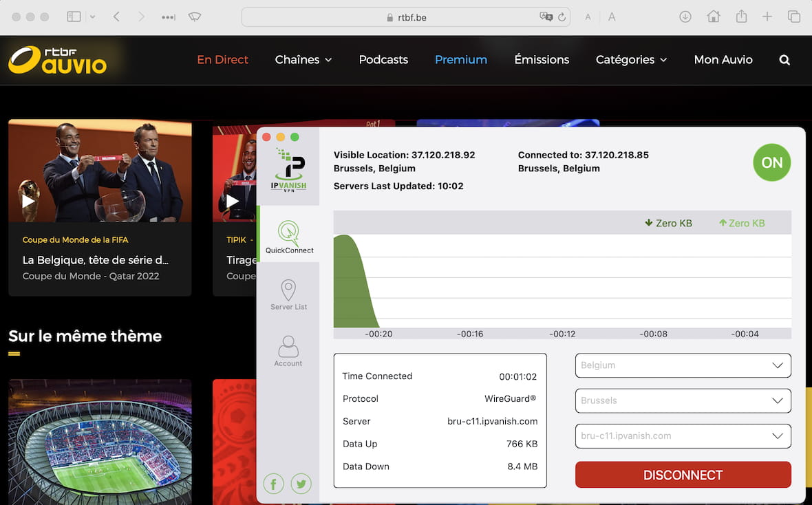The width and height of the screenshot is (812, 505).
Task: Go back with Safari's back arrow
Action: [x=116, y=17]
